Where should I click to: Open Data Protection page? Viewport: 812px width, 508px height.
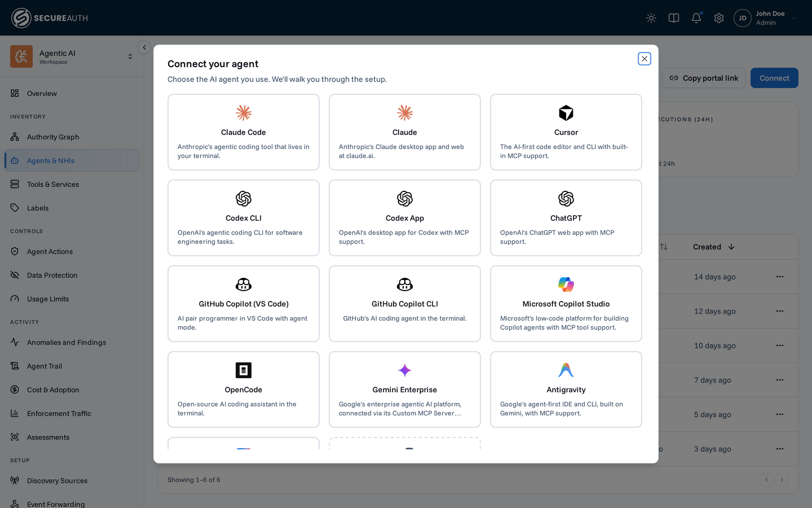72,275
